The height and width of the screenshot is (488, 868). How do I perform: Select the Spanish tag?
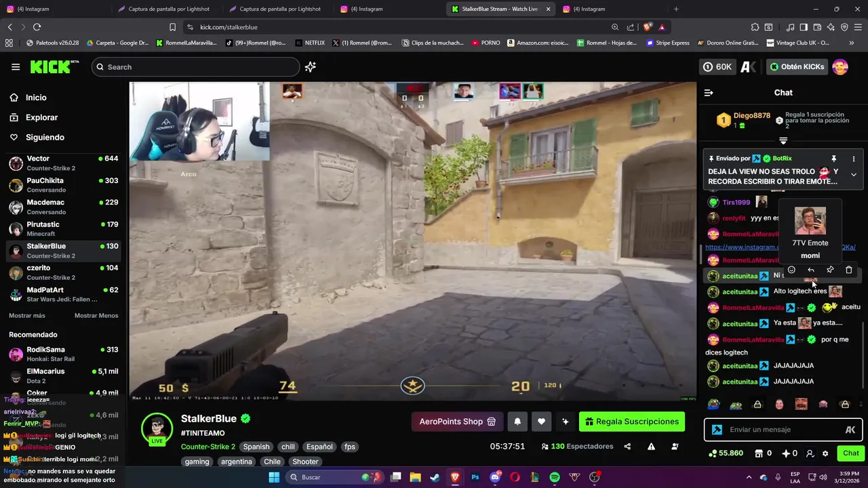pyautogui.click(x=256, y=447)
